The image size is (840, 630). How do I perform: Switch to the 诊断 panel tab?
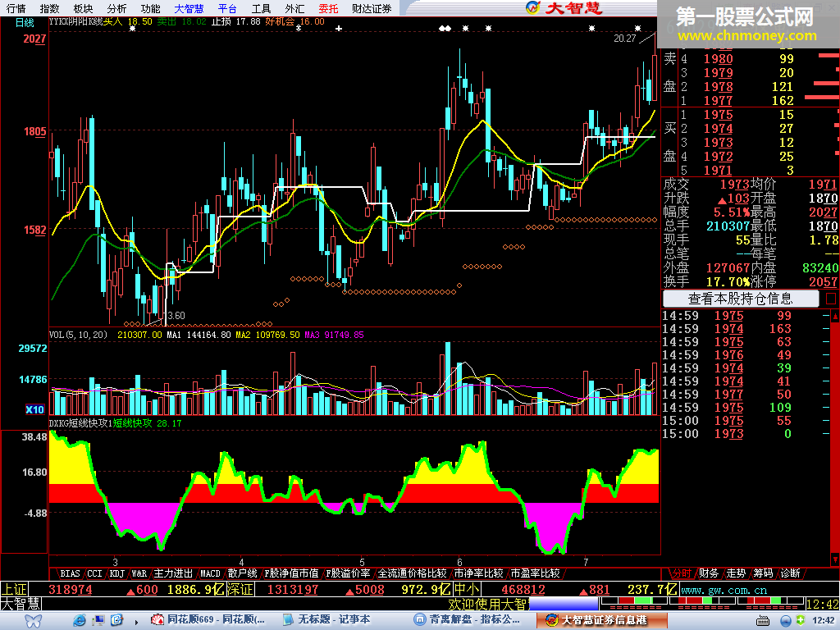791,573
